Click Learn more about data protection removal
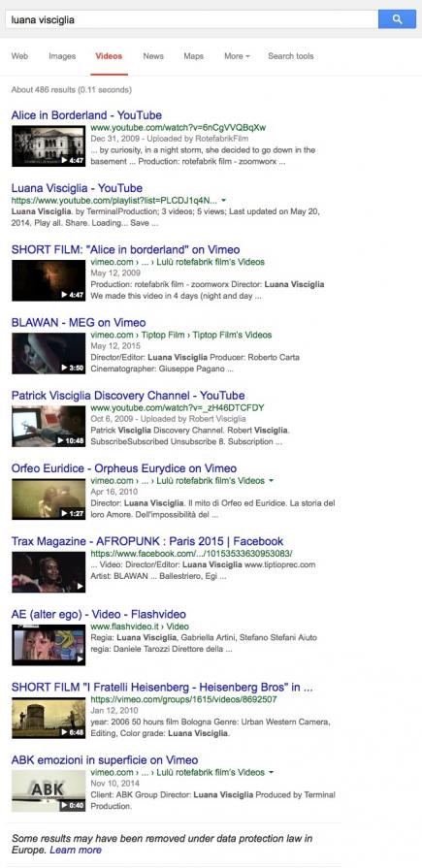The height and width of the screenshot is (868, 422). (76, 850)
